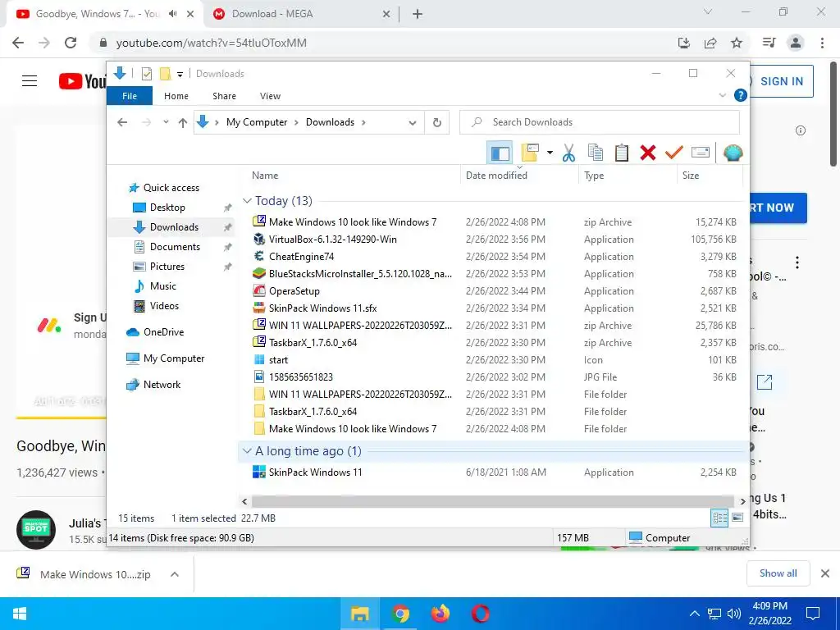The width and height of the screenshot is (840, 630).
Task: Click the orange checkmark Properties icon
Action: [x=674, y=153]
